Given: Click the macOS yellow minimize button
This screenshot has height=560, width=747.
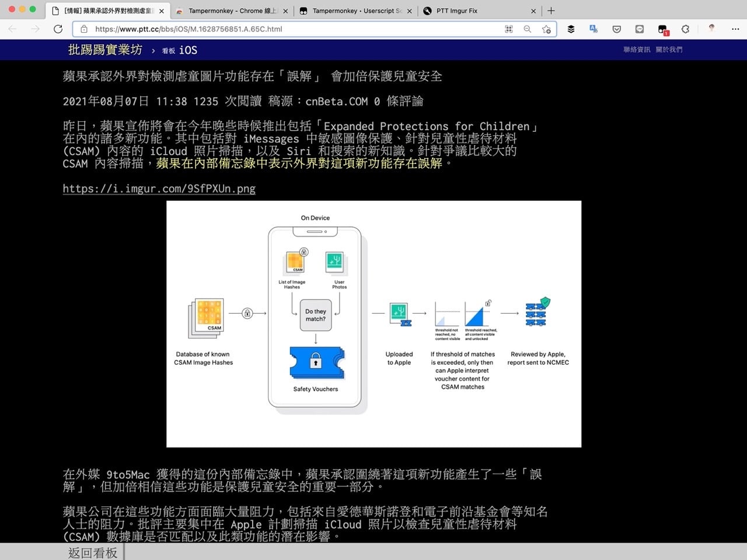Looking at the screenshot, I should [x=22, y=9].
